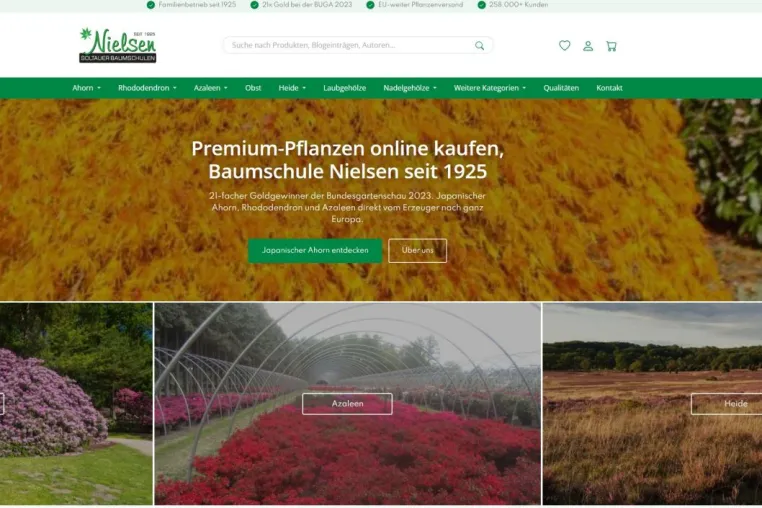This screenshot has height=508, width=762.
Task: Open the Heide category button
Action: (727, 403)
